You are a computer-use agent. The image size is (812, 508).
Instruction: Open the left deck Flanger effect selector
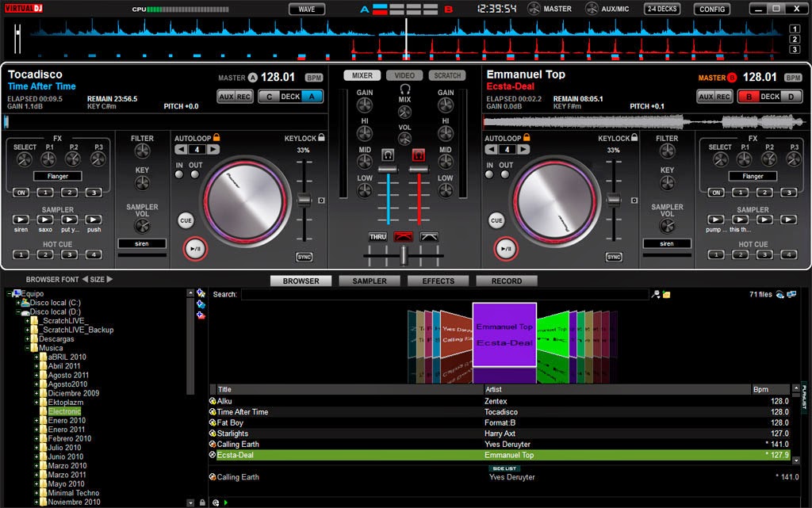pyautogui.click(x=57, y=177)
